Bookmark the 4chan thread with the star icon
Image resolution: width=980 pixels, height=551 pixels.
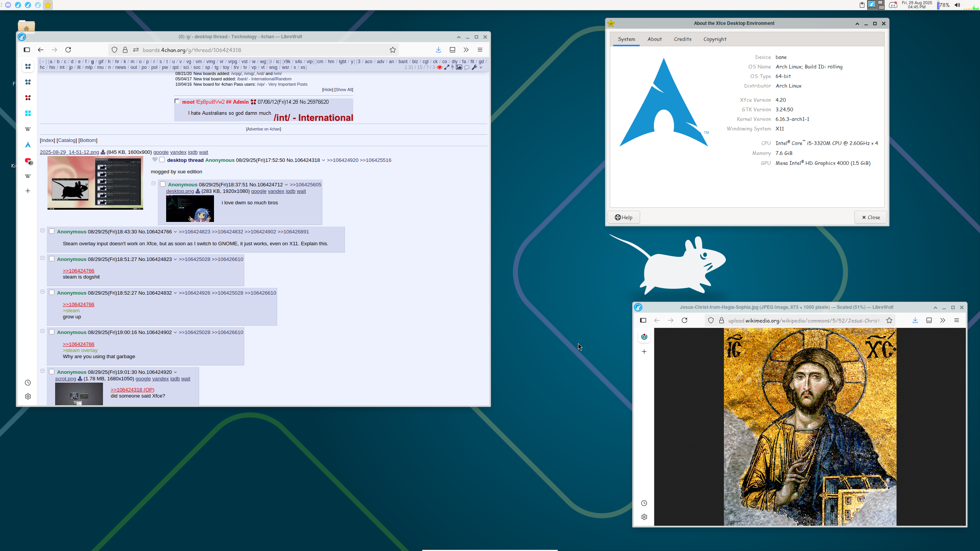click(393, 50)
